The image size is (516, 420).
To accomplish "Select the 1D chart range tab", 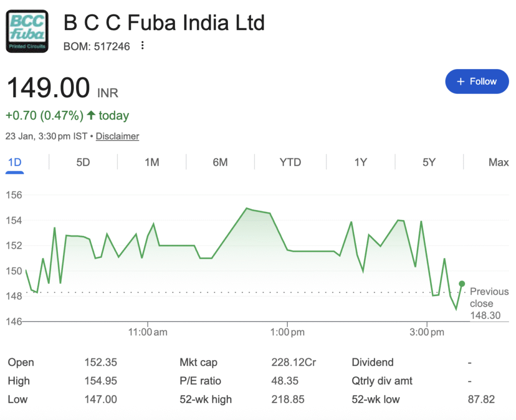I will coord(15,162).
